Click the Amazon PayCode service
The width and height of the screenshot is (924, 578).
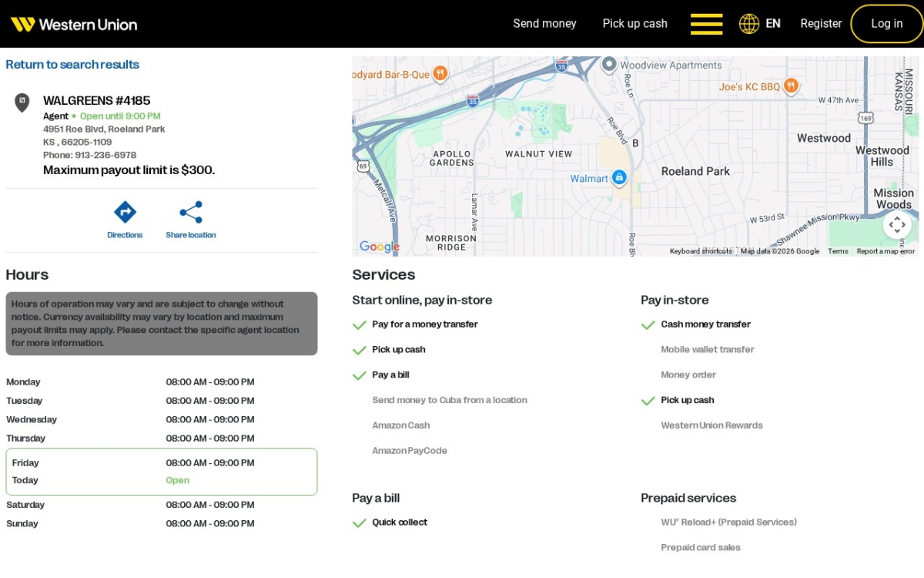(410, 451)
